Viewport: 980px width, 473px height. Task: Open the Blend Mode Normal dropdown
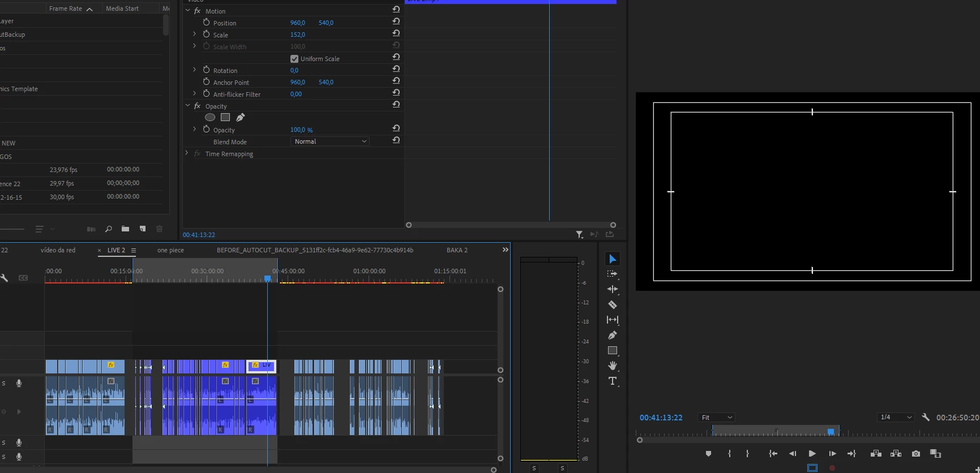(330, 141)
